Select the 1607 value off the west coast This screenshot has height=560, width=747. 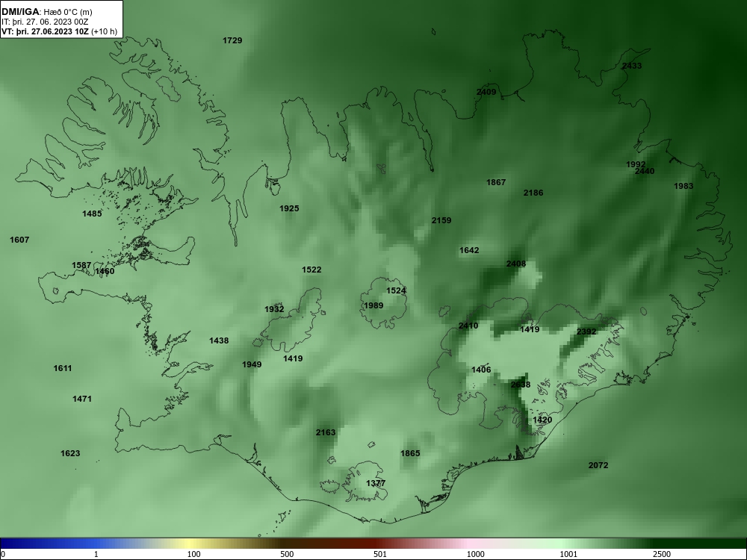tap(19, 240)
